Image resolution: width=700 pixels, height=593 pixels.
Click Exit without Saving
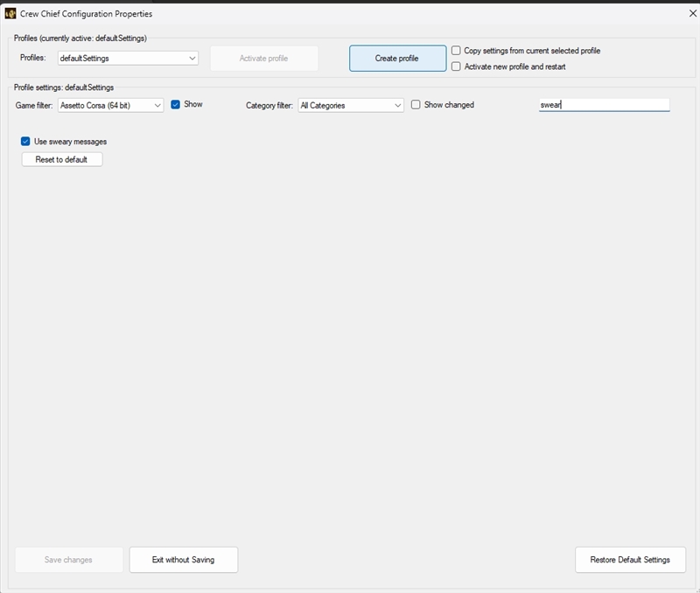(x=184, y=560)
